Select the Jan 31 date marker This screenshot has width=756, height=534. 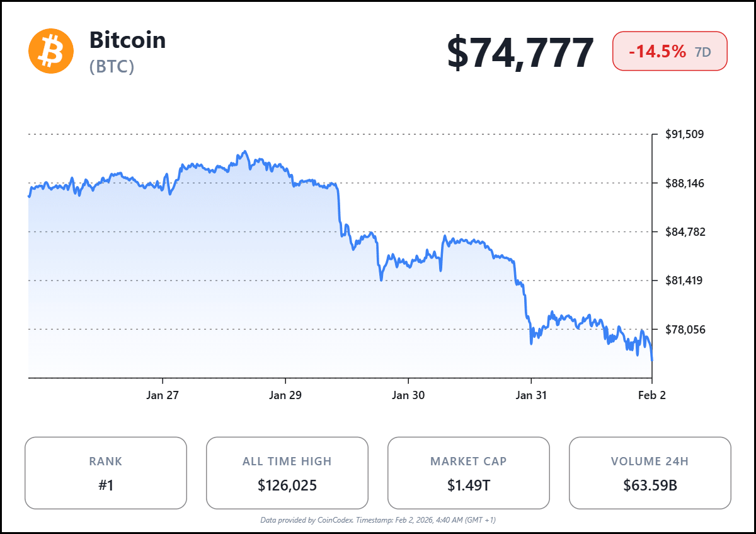[x=531, y=395]
